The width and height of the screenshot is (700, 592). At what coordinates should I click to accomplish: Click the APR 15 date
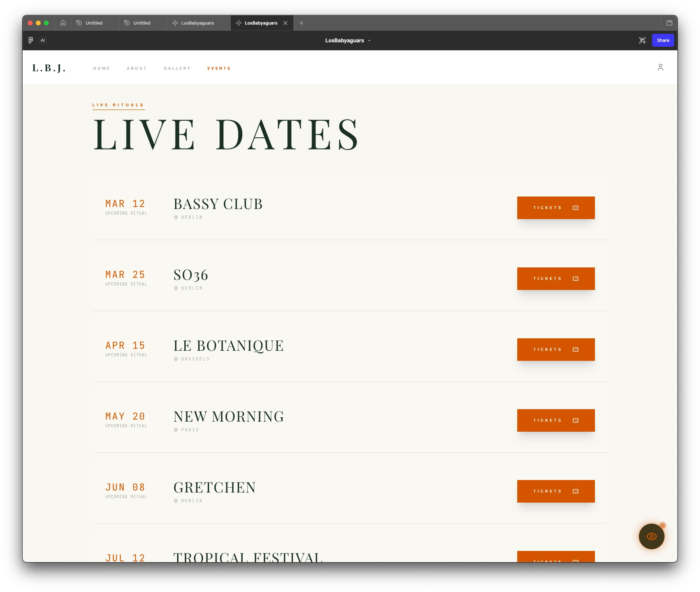coord(125,346)
